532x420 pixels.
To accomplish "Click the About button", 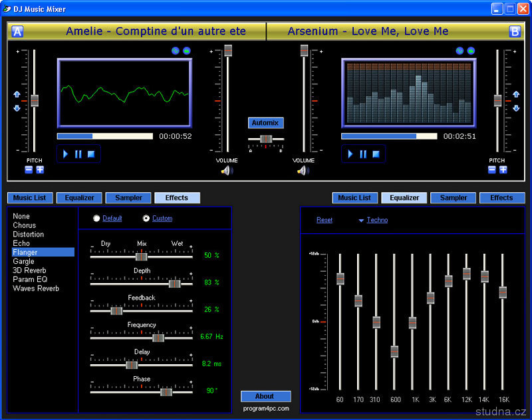I will coord(265,396).
